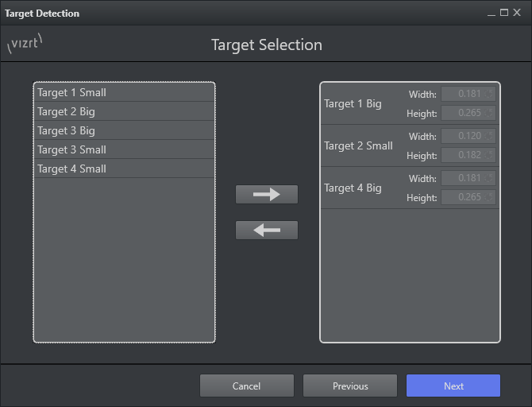Click Width field of Target 2 Small
This screenshot has height=407, width=532.
point(464,136)
